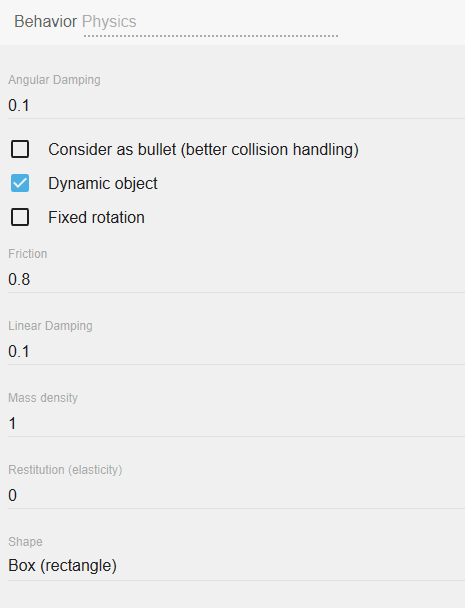Click the Behavior header label
The image size is (465, 608).
point(45,22)
